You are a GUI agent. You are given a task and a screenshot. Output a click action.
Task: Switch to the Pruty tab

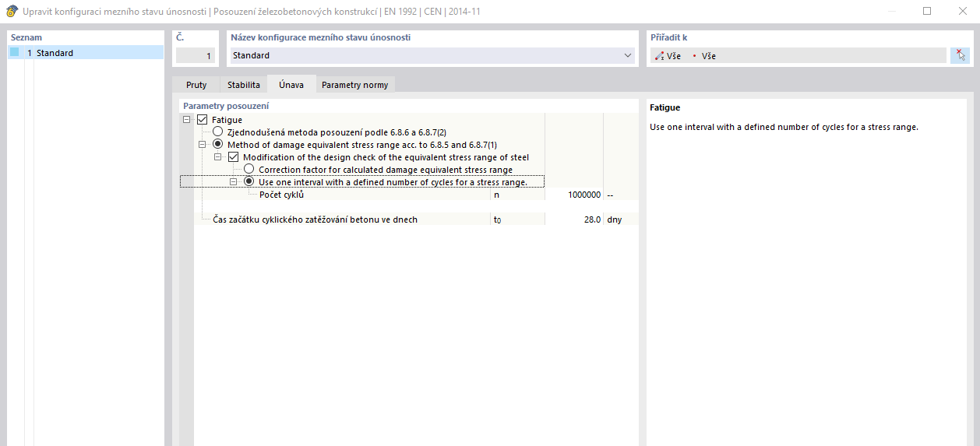(x=196, y=85)
